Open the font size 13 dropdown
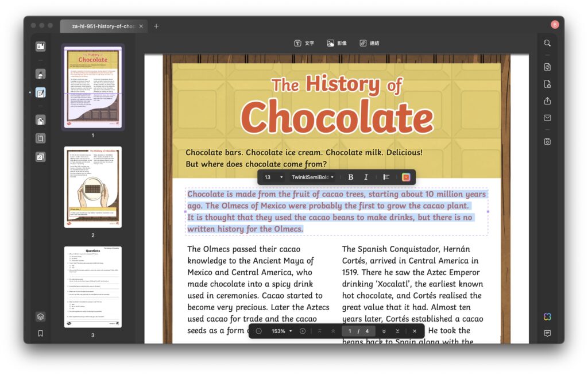 [x=273, y=177]
